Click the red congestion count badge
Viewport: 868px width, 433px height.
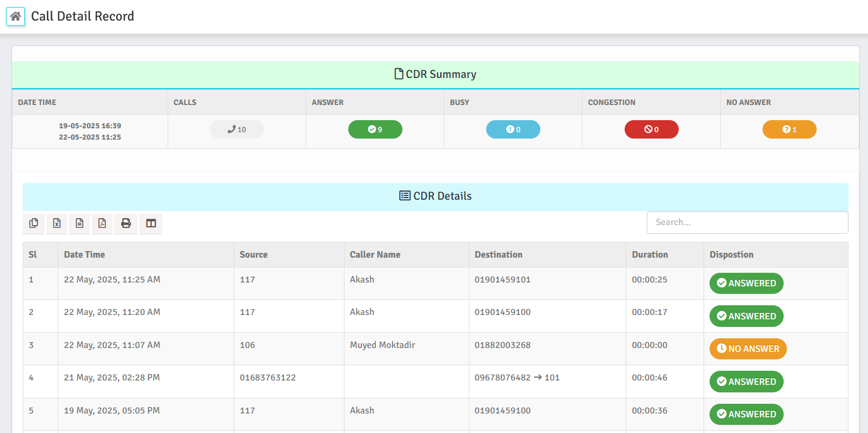tap(651, 129)
